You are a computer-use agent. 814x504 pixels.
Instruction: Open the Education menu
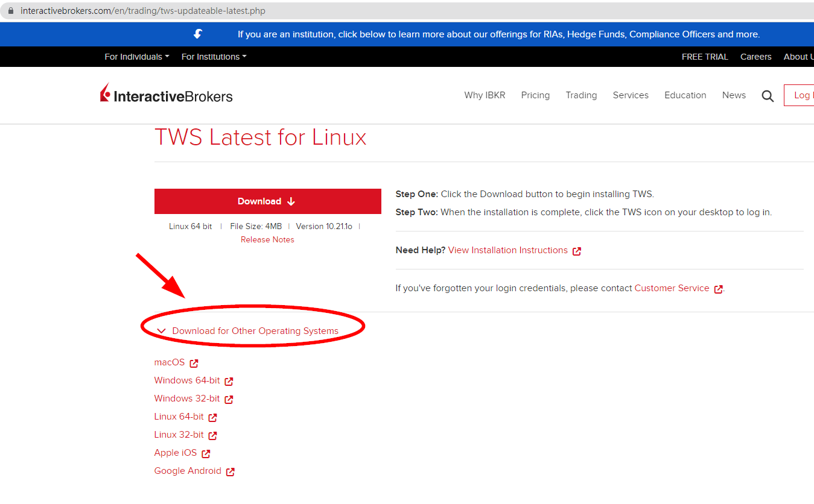[685, 95]
